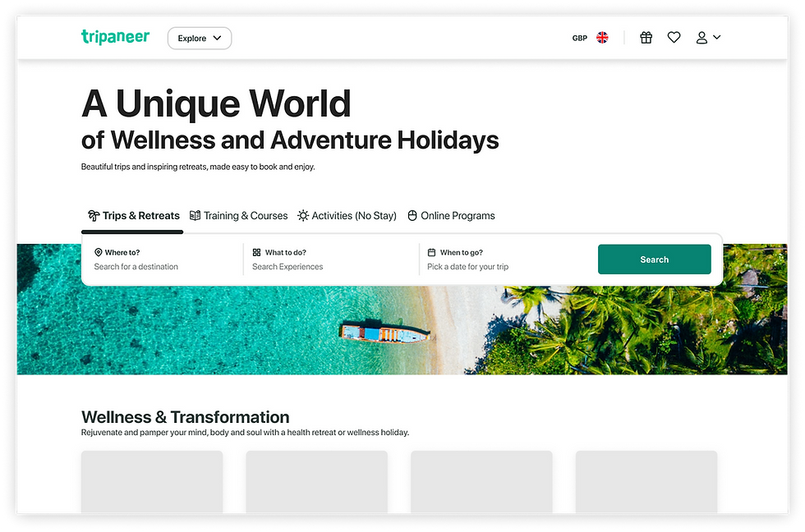Click the Search Experiences field
Image resolution: width=805 pixels, height=532 pixels.
(287, 266)
